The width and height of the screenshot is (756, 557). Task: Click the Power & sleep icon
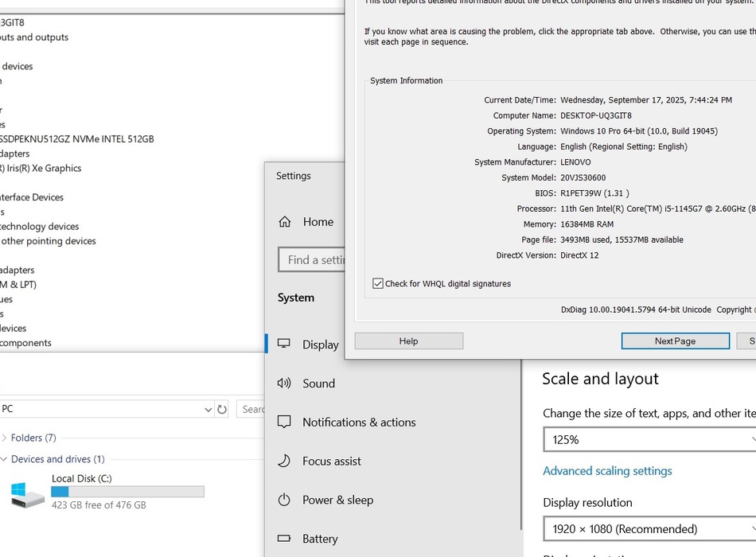coord(284,500)
